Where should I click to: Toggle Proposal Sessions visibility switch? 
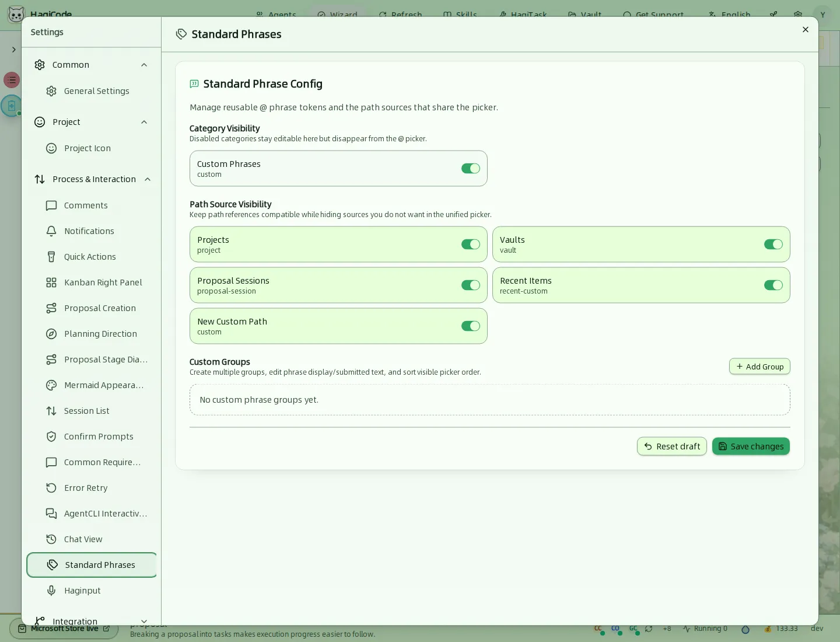pyautogui.click(x=471, y=285)
